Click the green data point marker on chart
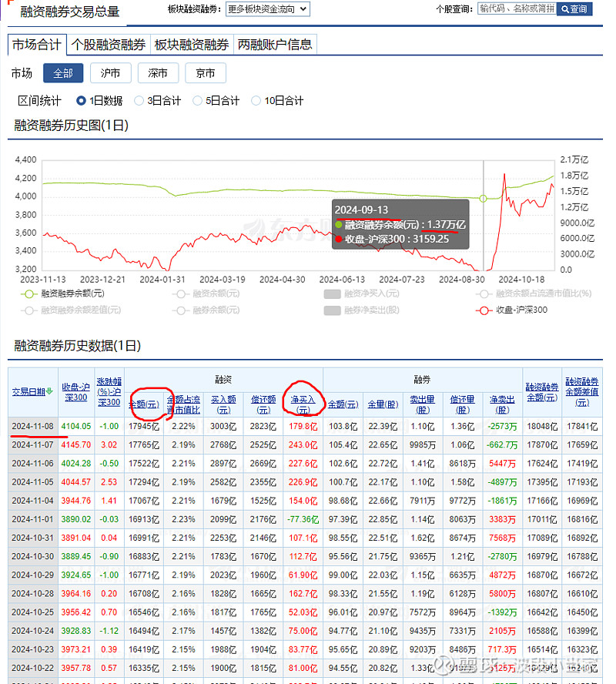This screenshot has width=616, height=684. click(483, 199)
